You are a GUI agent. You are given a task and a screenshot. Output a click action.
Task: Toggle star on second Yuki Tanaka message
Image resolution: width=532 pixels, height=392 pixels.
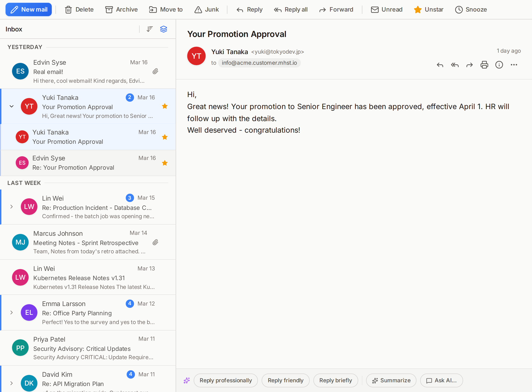pos(165,137)
